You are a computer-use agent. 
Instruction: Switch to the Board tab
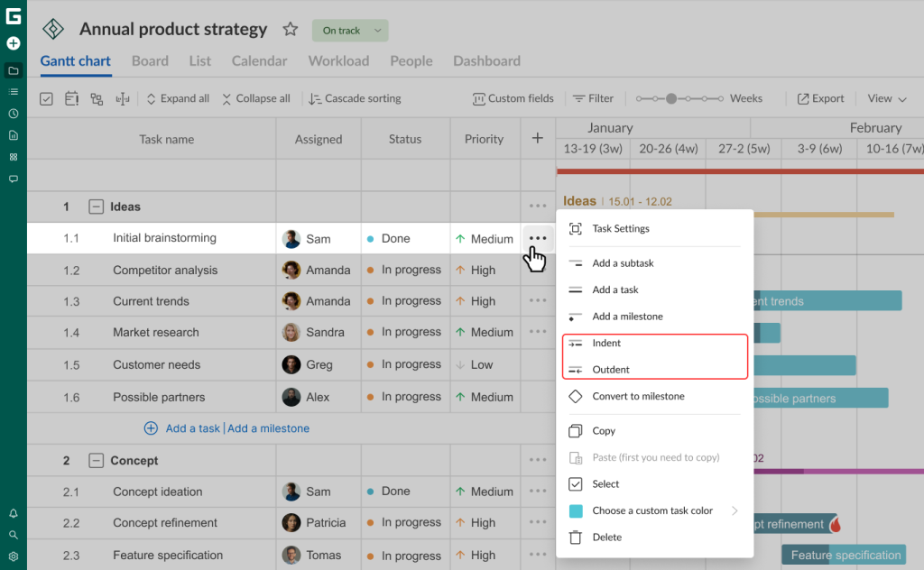click(x=150, y=60)
